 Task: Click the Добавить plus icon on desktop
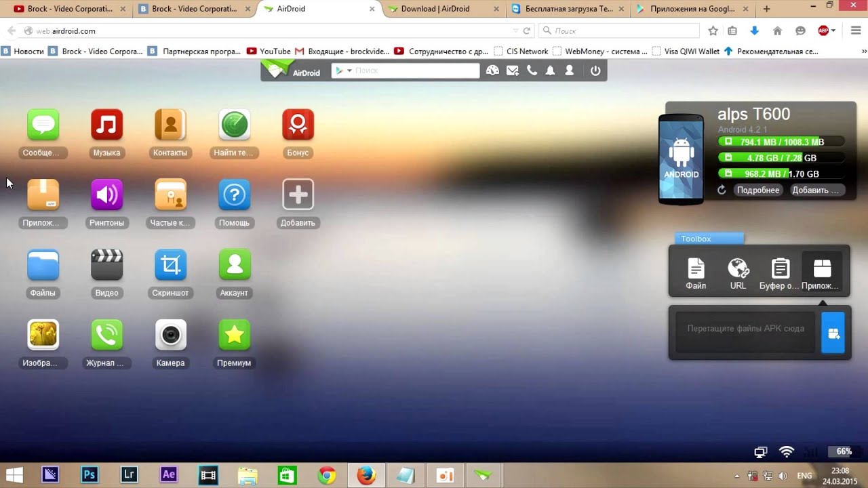pyautogui.click(x=298, y=195)
